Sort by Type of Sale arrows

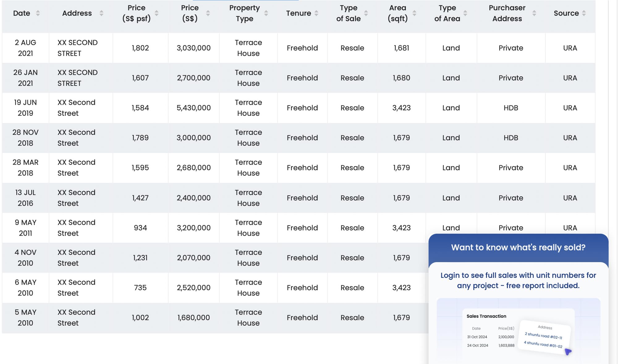tap(366, 13)
